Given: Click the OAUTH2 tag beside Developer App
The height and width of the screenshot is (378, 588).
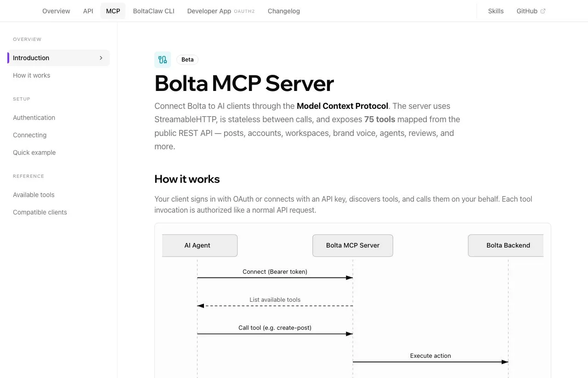Looking at the screenshot, I should pyautogui.click(x=244, y=11).
